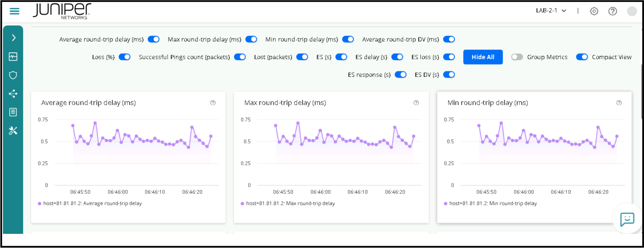Click the help question mark in header
Image resolution: width=644 pixels, height=248 pixels.
pyautogui.click(x=612, y=11)
